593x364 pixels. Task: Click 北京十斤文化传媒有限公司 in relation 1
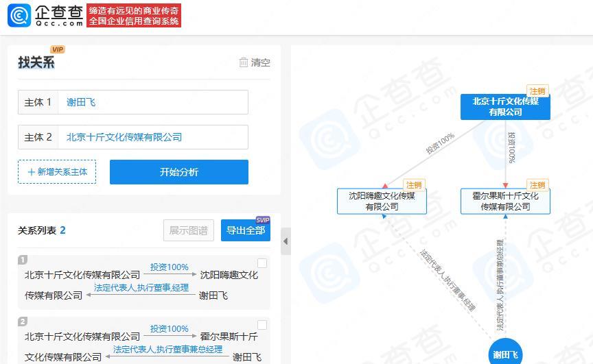click(x=82, y=275)
